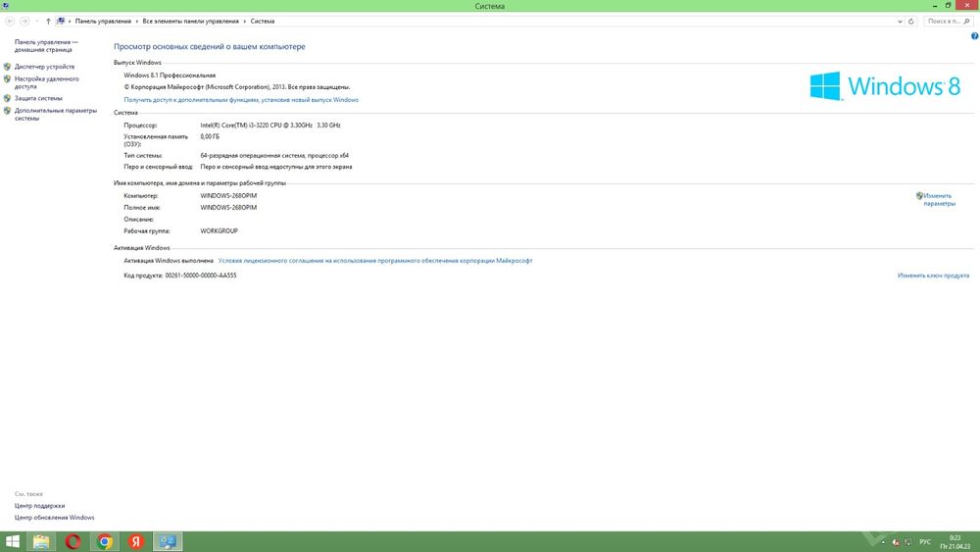Viewport: 980px width, 552px height.
Task: Click 'Получить доступ к дополнительным функциям' link
Action: click(241, 100)
